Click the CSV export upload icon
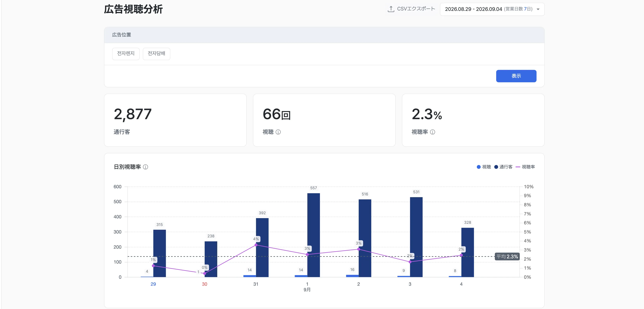The height and width of the screenshot is (309, 644). tap(391, 9)
